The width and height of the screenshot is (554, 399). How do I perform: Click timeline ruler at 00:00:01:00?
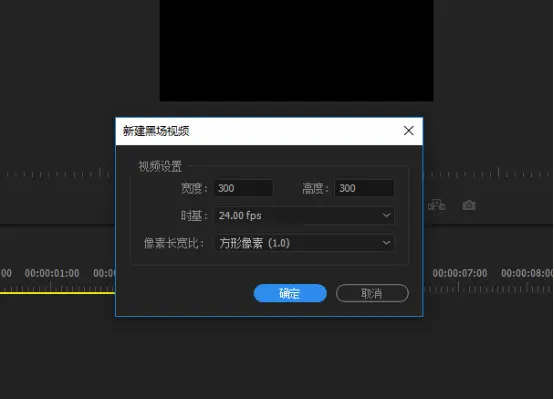tap(52, 273)
